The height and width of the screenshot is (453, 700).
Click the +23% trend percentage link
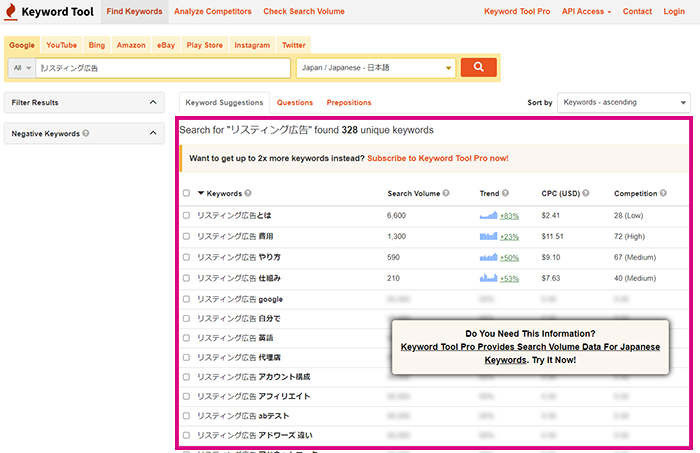point(509,237)
